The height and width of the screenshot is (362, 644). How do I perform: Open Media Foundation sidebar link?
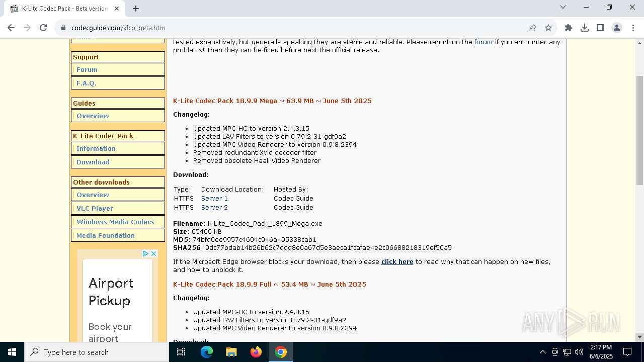point(106,235)
